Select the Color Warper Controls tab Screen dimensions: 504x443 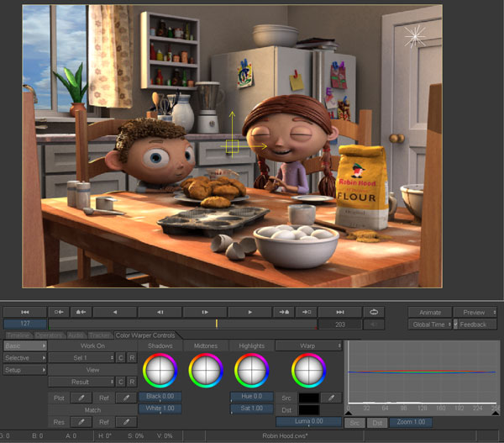145,335
